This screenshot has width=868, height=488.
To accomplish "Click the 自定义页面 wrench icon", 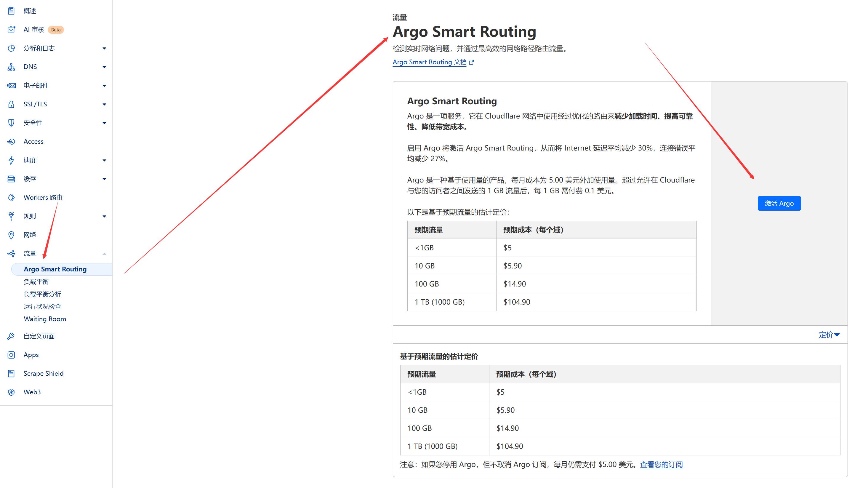I will click(x=11, y=336).
